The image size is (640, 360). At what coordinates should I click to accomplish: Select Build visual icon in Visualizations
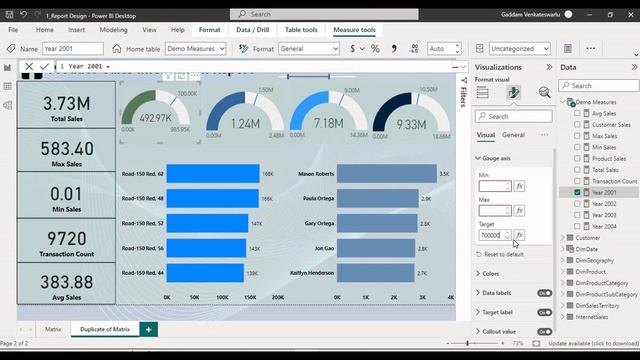[x=482, y=92]
